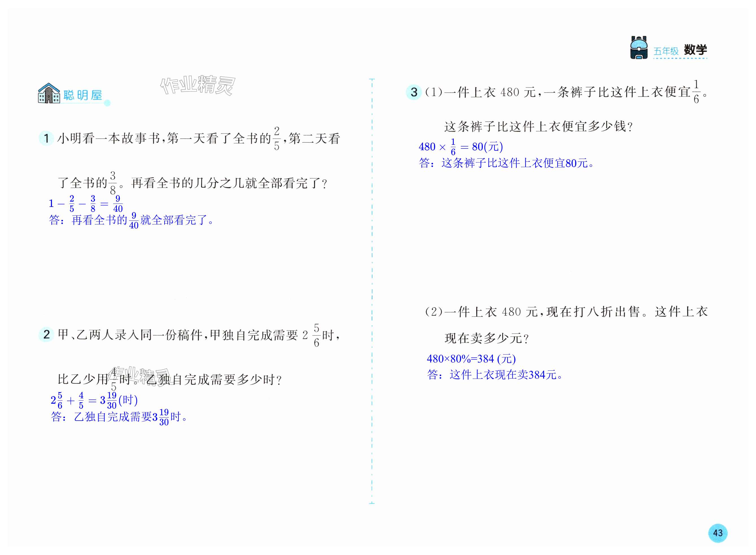Click the 五年级 grade label
Viewport: 756px width, 555px height.
tap(666, 51)
